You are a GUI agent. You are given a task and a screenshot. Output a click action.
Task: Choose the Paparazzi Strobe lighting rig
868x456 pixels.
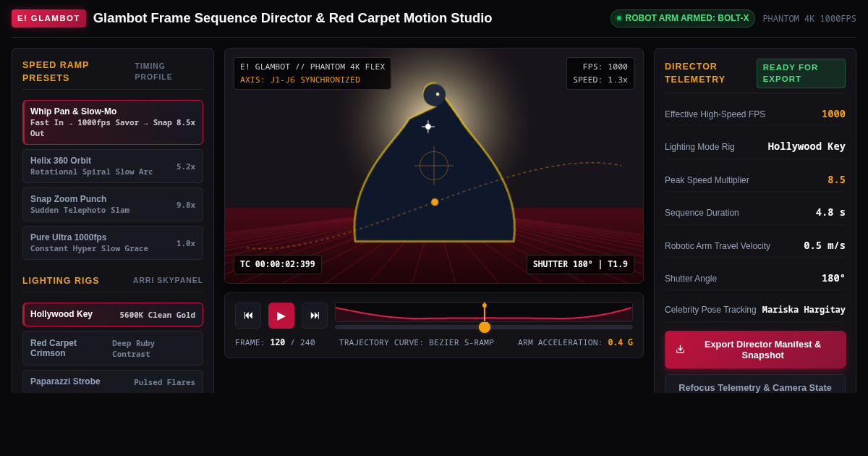pyautogui.click(x=113, y=381)
